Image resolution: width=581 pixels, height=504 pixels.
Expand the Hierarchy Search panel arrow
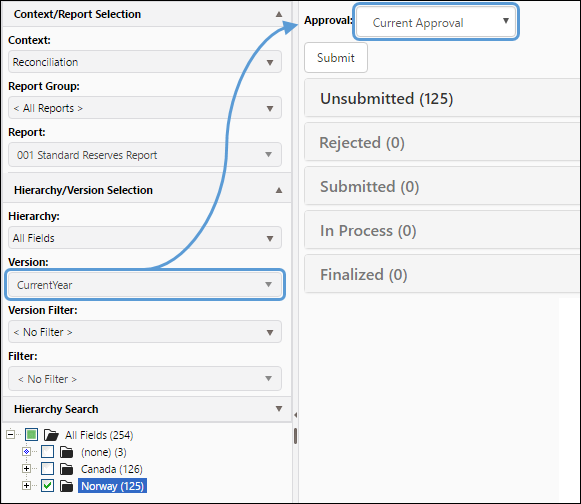(279, 409)
